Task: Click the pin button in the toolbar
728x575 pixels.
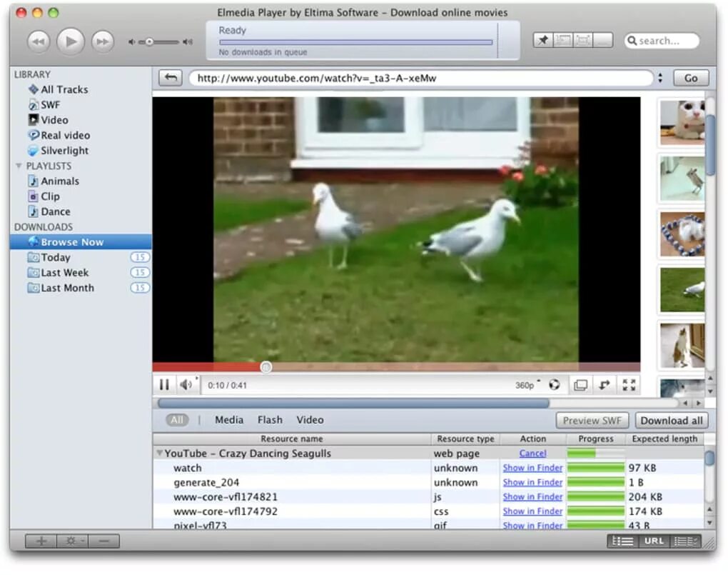Action: pyautogui.click(x=543, y=41)
